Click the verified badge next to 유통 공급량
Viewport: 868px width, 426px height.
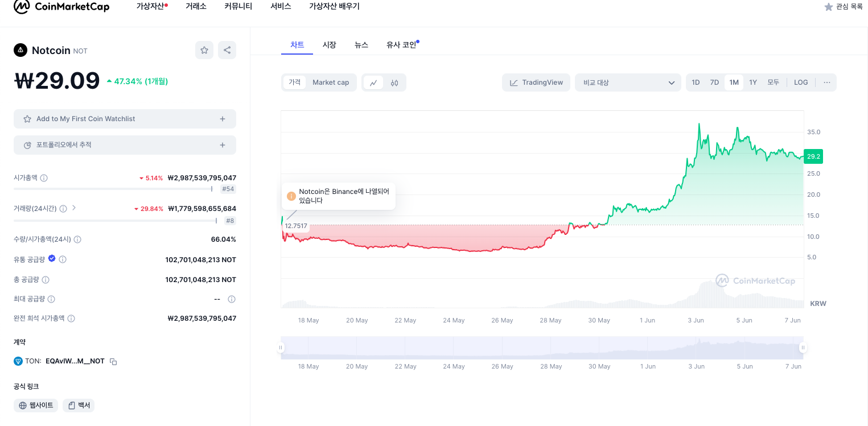52,259
